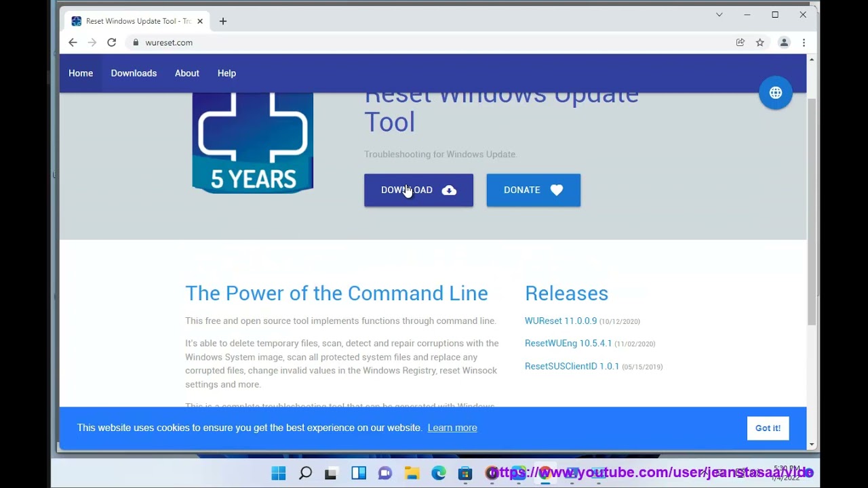The height and width of the screenshot is (488, 868).
Task: Click the scrollbar up arrow
Action: (812, 60)
